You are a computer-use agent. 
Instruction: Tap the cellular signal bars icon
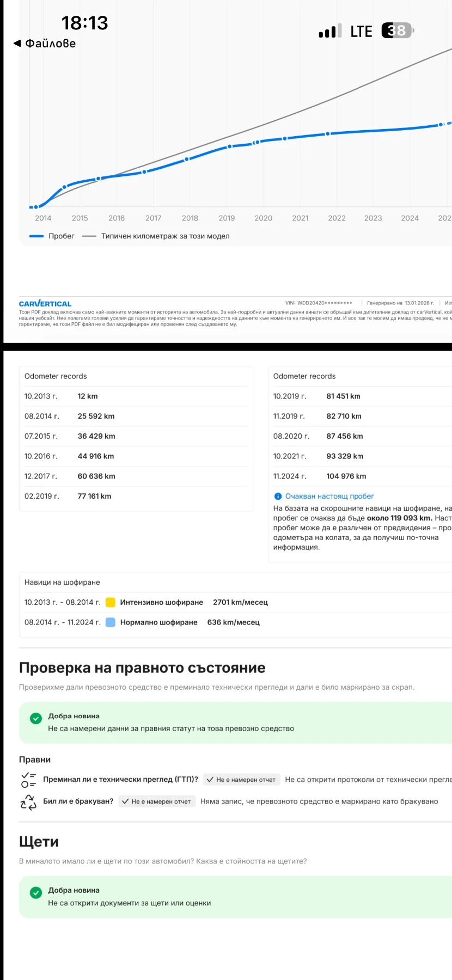click(330, 31)
